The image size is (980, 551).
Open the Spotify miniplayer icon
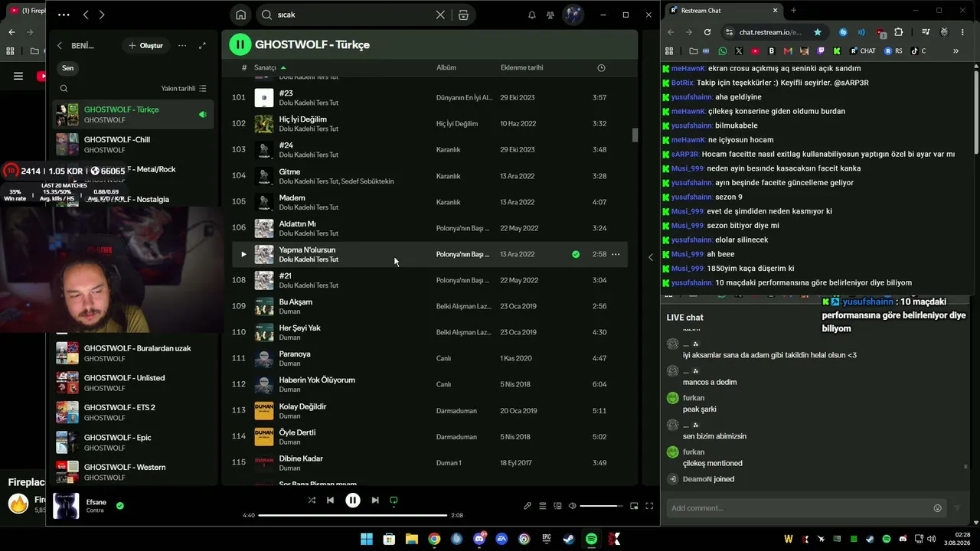(x=634, y=506)
